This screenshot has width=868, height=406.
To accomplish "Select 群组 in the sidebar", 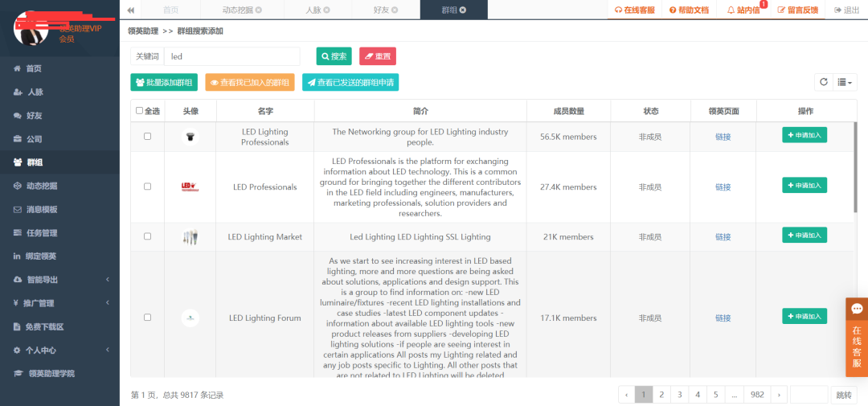I will 59,162.
